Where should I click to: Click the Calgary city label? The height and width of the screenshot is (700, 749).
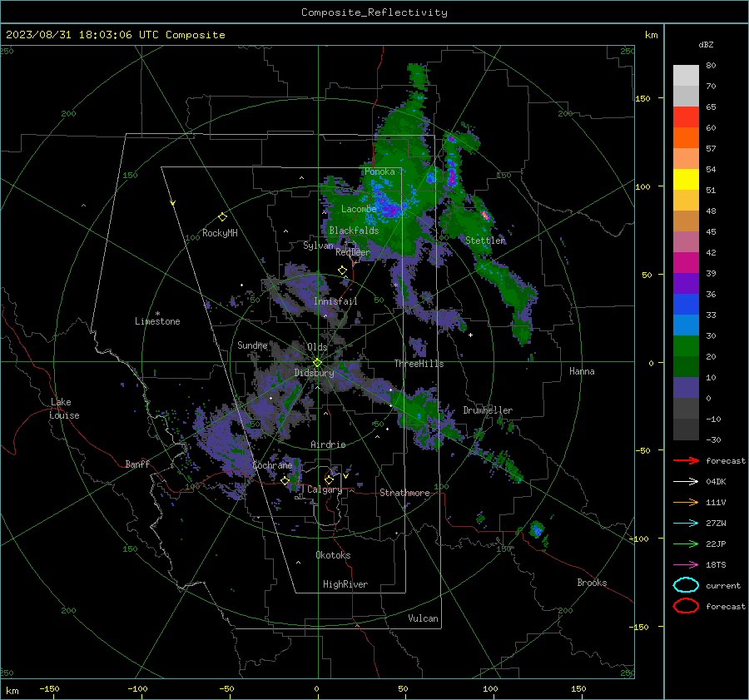point(325,489)
